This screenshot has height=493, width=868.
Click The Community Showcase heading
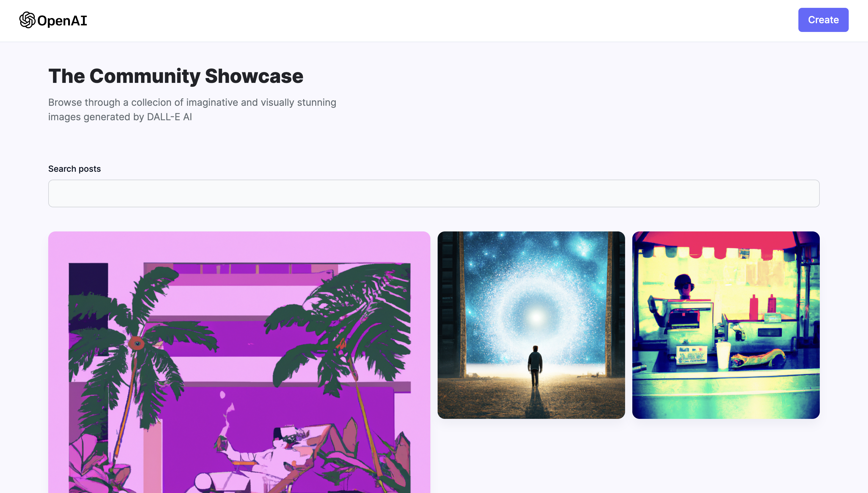point(176,76)
